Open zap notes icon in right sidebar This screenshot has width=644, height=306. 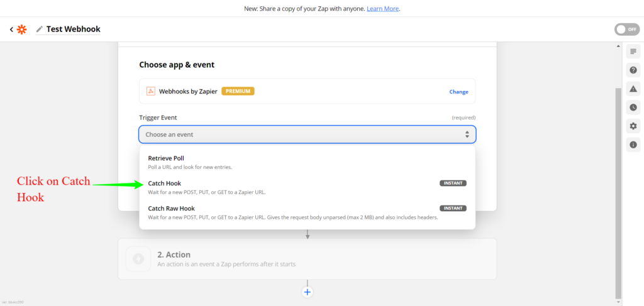point(633,52)
